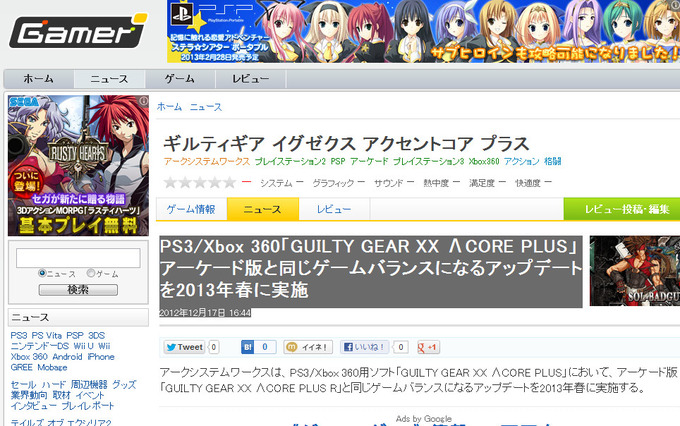Screen dimensions: 680x426
Task: Click the Gamer site logo
Action: (x=78, y=31)
